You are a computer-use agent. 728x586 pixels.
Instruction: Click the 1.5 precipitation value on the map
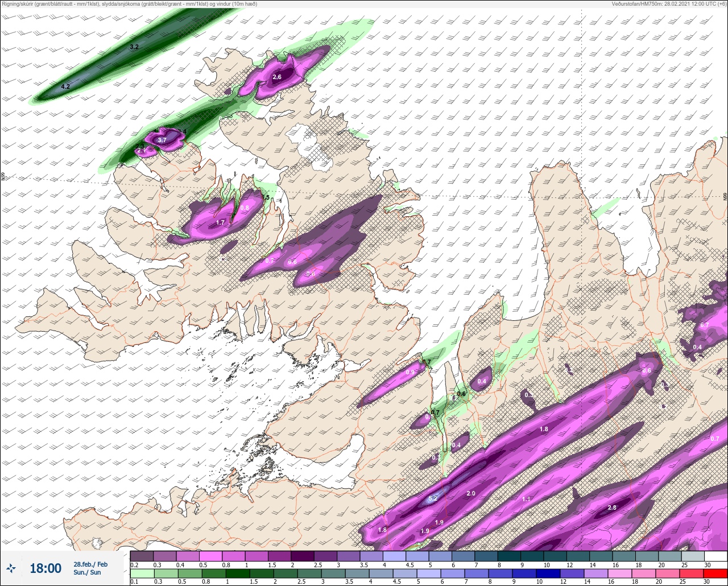(x=265, y=197)
